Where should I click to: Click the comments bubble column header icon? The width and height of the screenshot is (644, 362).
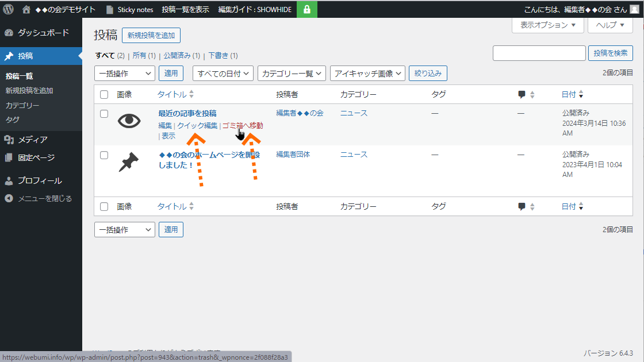pyautogui.click(x=522, y=94)
